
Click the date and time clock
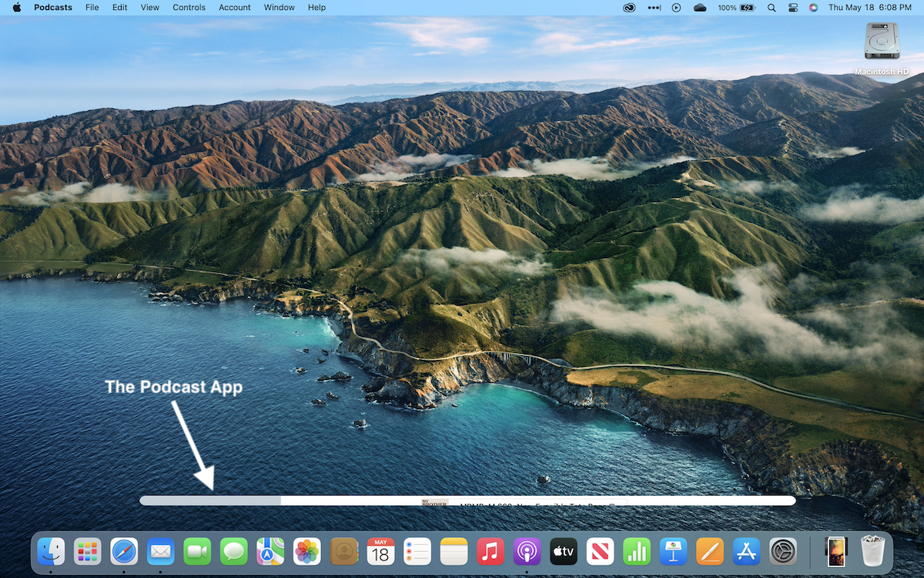(869, 7)
